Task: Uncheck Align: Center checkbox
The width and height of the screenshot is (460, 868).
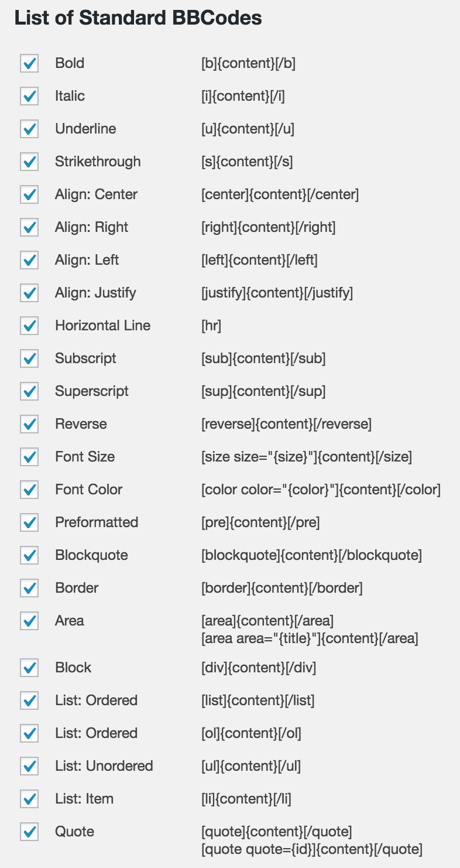Action: [29, 194]
